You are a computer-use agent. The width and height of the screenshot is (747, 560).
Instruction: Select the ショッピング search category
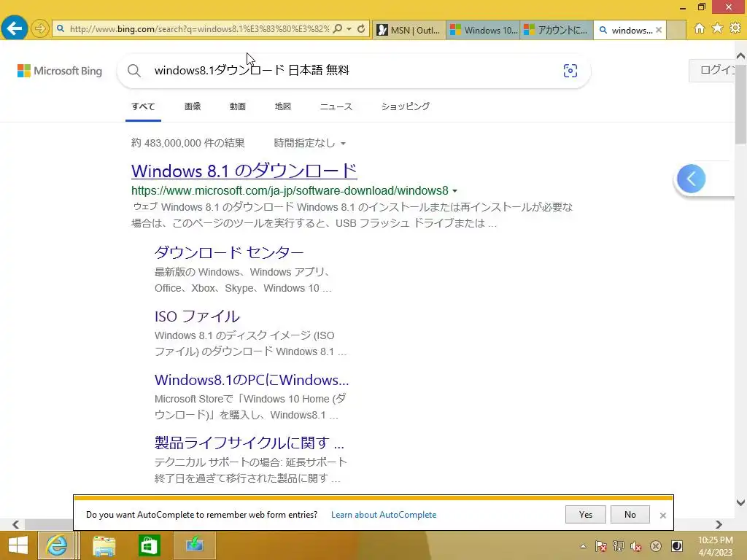(406, 106)
